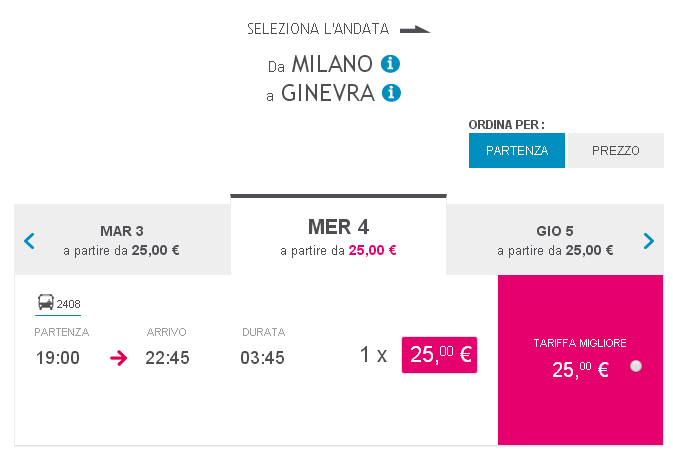Sort results by PREZZO
This screenshot has width=673, height=457.
[x=615, y=150]
